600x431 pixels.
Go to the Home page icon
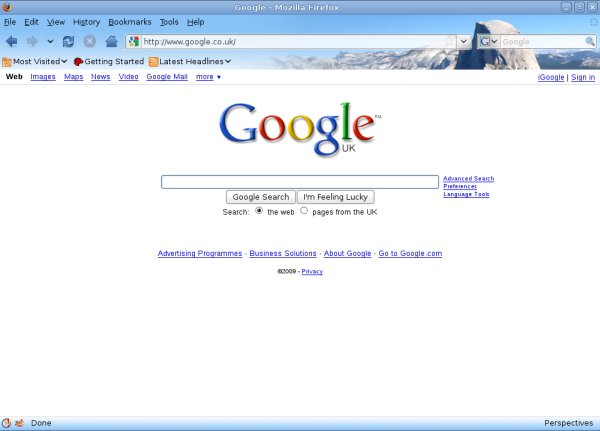pyautogui.click(x=111, y=41)
